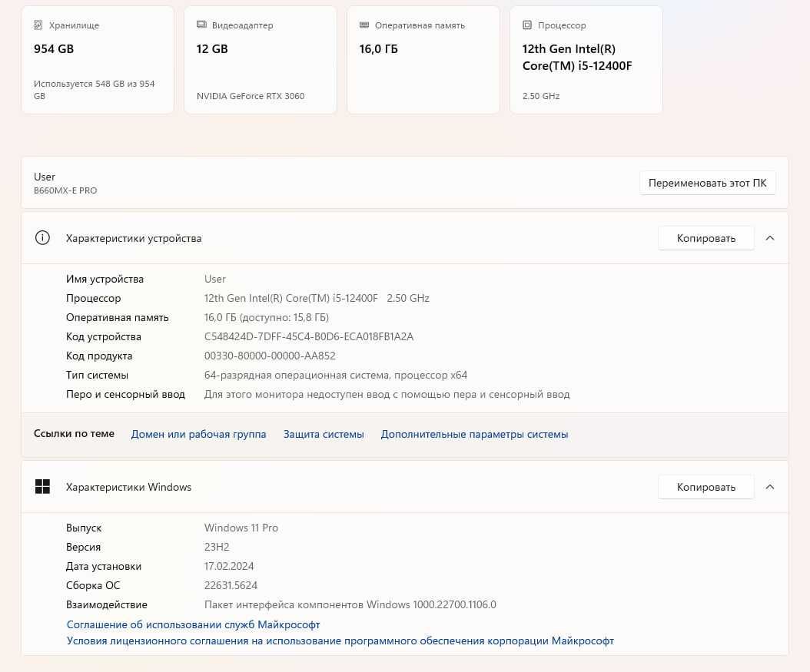Collapse the Характеристики устройства section chevron
Viewport: 810px width, 672px height.
point(770,238)
